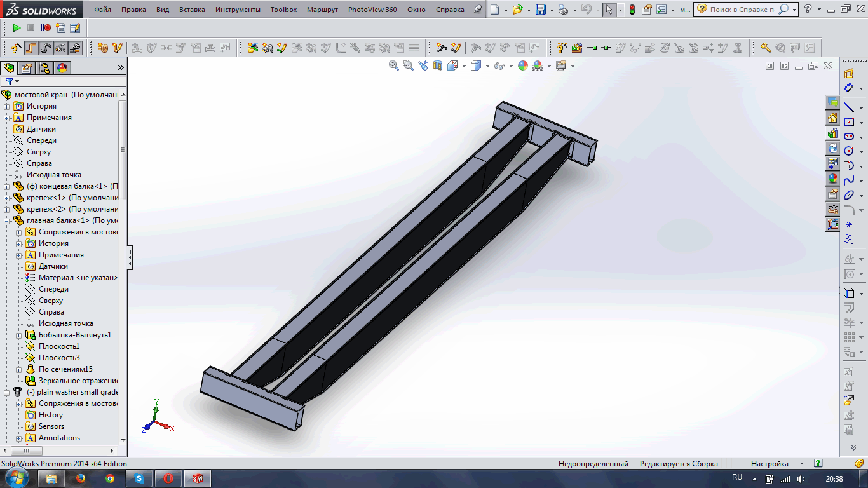
Task: Expand the Бобышка-Вытянуть1 feature
Action: point(19,335)
